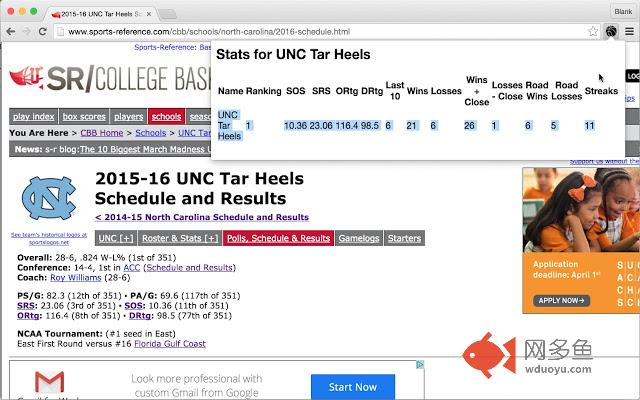640x400 pixels.
Task: Click the ORtg glossary link
Action: [28, 316]
